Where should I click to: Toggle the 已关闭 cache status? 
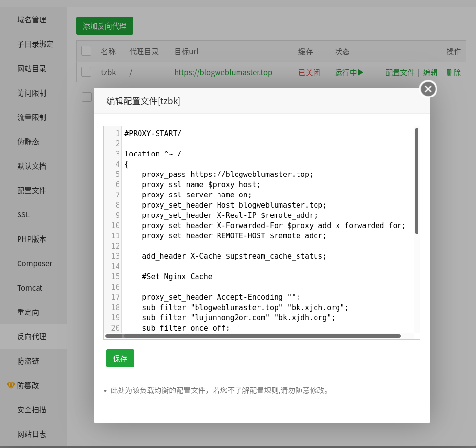click(x=309, y=72)
